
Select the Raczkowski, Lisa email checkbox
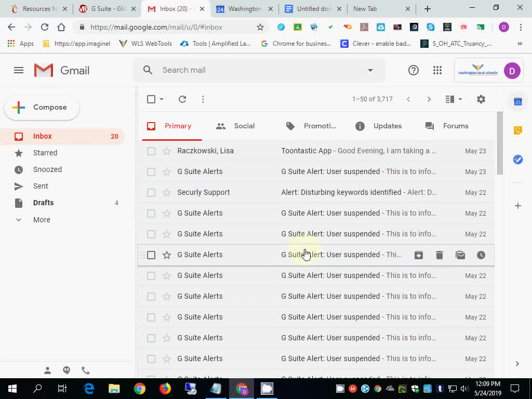[x=151, y=151]
